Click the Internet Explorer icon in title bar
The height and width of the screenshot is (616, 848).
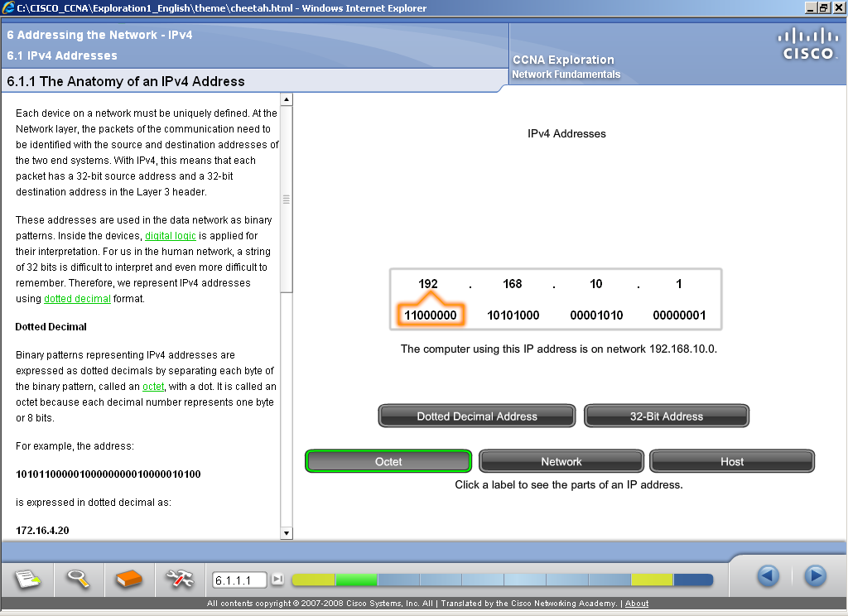pos(8,7)
